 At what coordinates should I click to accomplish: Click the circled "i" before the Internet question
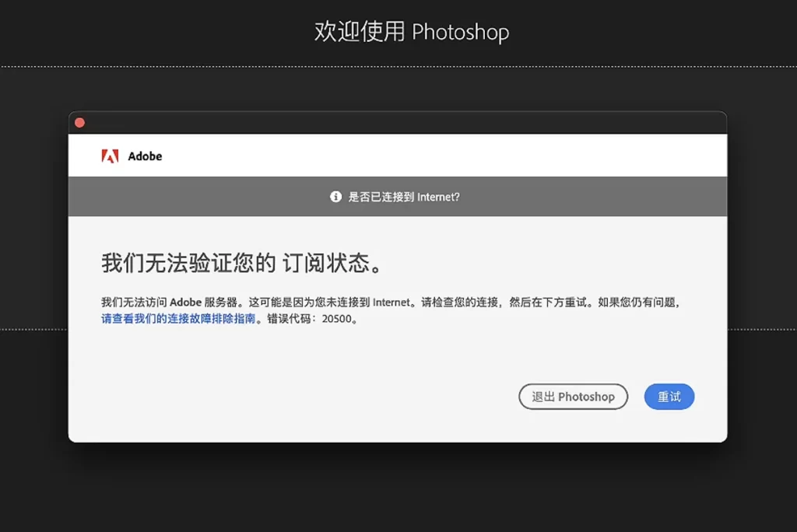tap(335, 197)
